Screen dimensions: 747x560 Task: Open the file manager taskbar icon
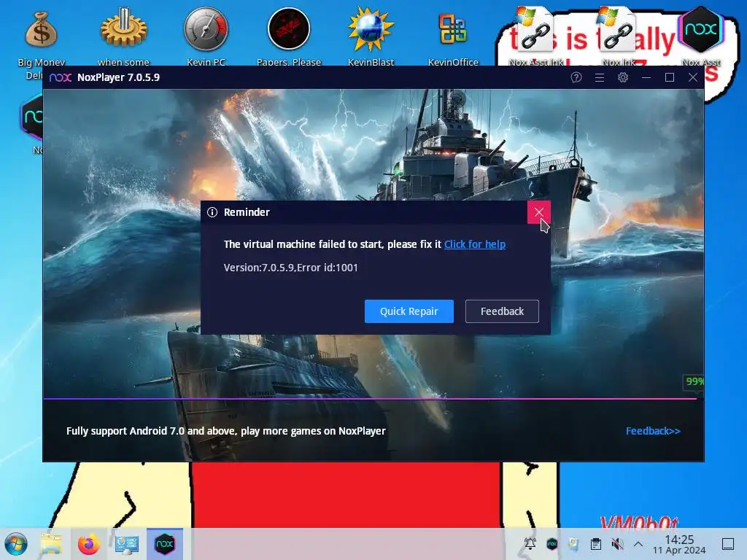pos(51,544)
